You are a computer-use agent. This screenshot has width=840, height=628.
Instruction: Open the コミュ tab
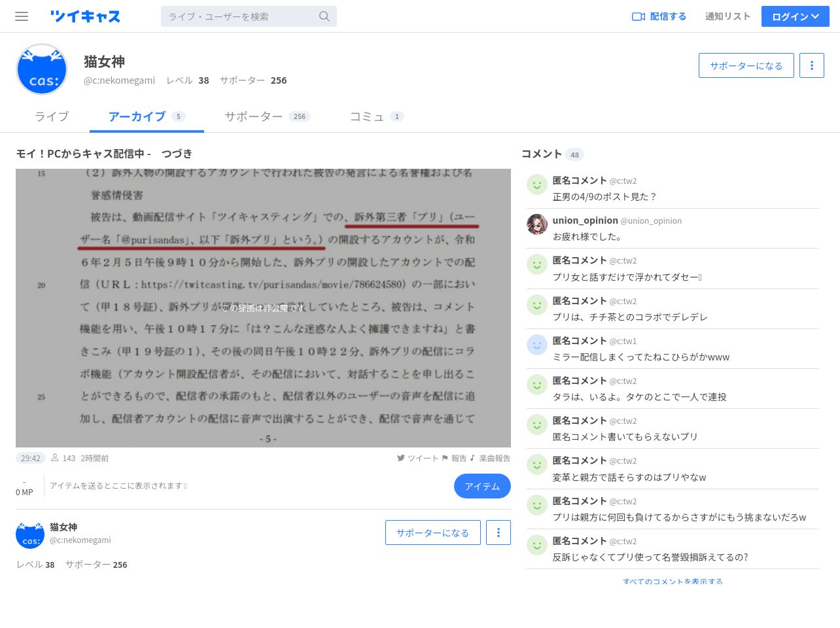(377, 116)
